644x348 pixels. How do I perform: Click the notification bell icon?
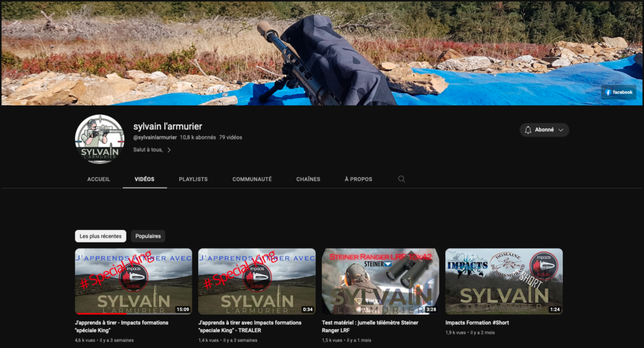click(x=528, y=129)
